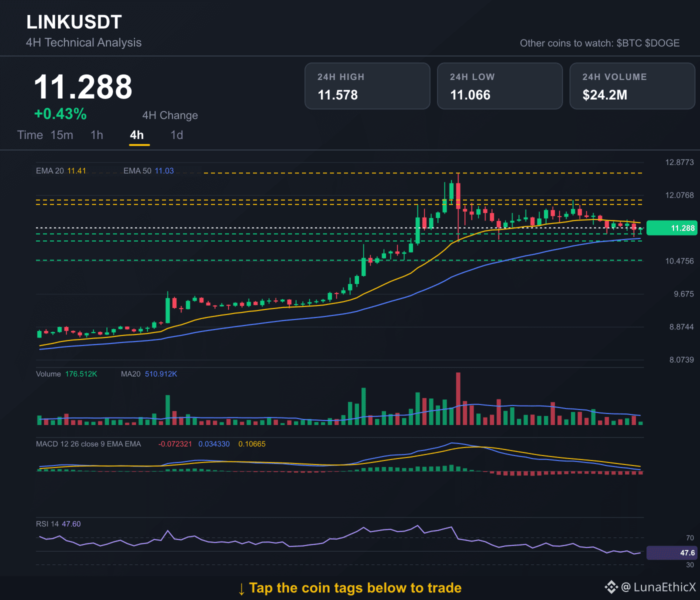Click the RSI 70 level label
The image size is (700, 600).
(x=690, y=538)
